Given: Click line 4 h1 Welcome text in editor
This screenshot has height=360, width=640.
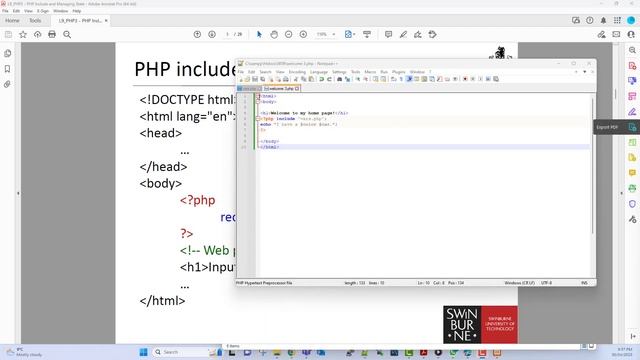Looking at the screenshot, I should [x=304, y=113].
